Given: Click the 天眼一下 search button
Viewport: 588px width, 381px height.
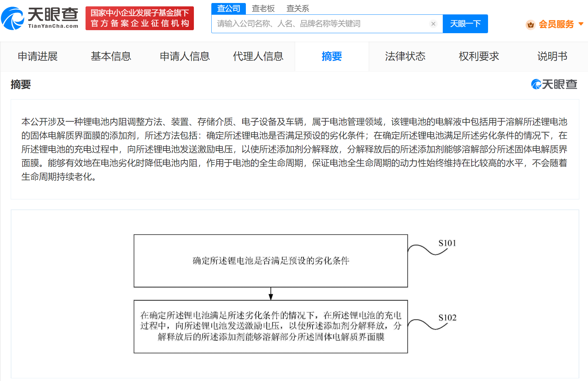Looking at the screenshot, I should 466,23.
